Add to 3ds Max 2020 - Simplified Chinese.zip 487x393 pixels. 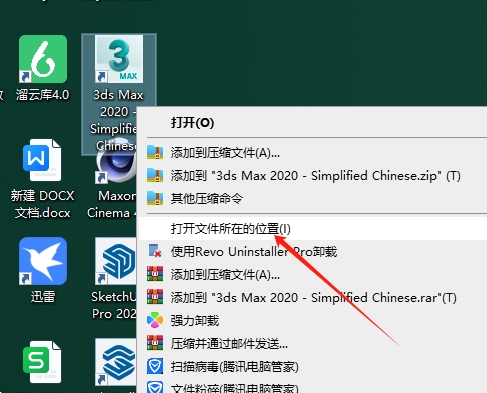(x=312, y=176)
